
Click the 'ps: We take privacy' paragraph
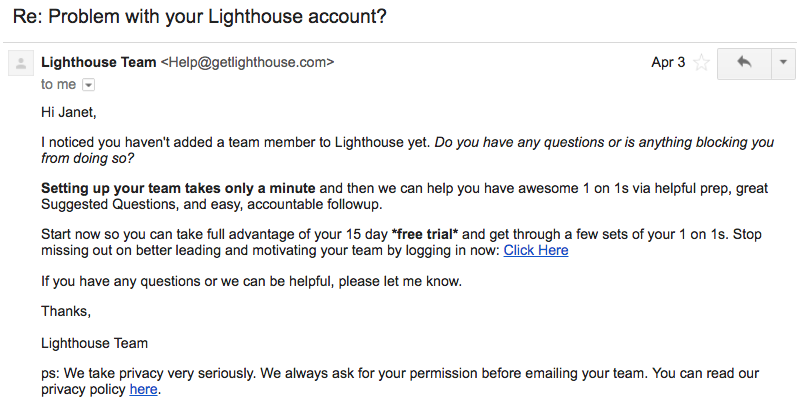400,381
